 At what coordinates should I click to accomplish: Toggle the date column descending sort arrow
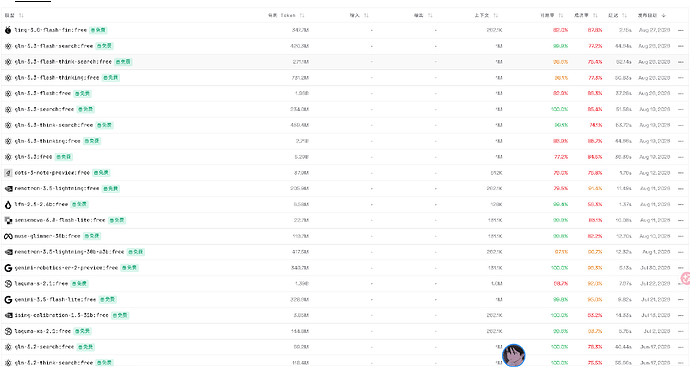pyautogui.click(x=664, y=15)
